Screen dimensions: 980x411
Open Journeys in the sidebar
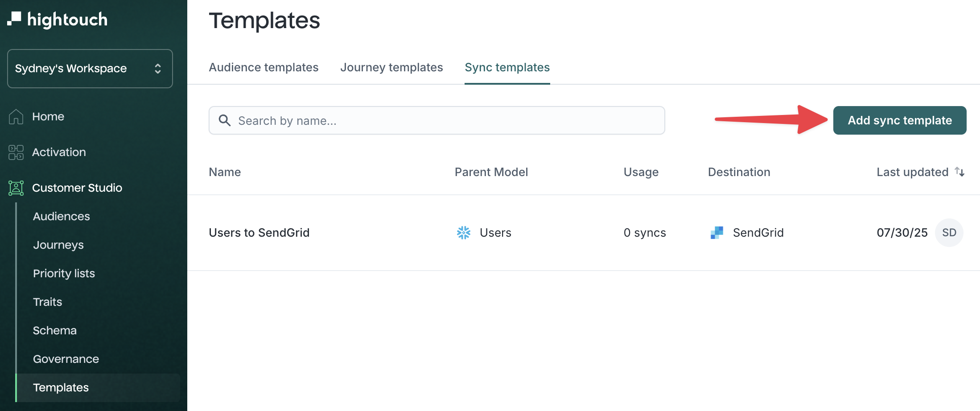(x=58, y=245)
